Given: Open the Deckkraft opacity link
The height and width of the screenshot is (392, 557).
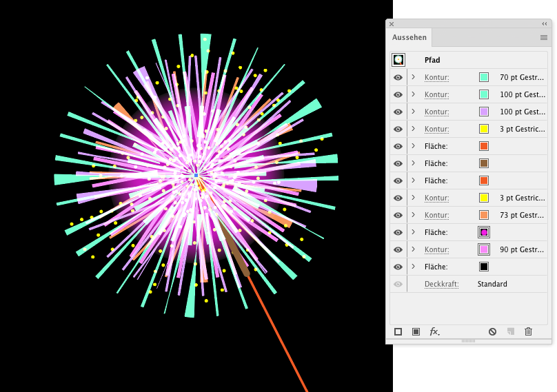Looking at the screenshot, I should pyautogui.click(x=442, y=284).
